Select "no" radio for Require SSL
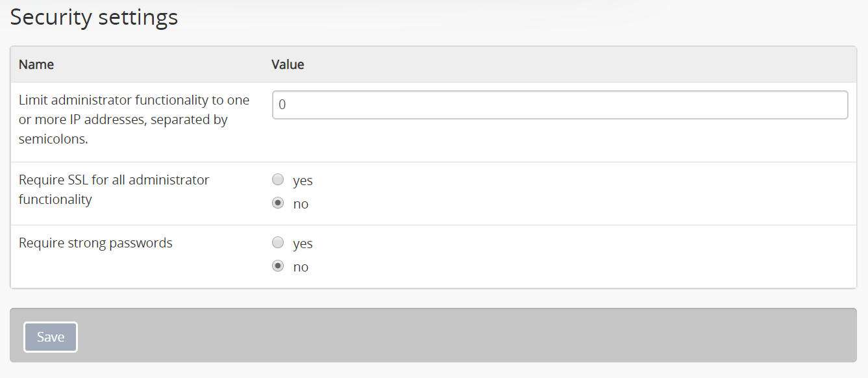 [278, 203]
